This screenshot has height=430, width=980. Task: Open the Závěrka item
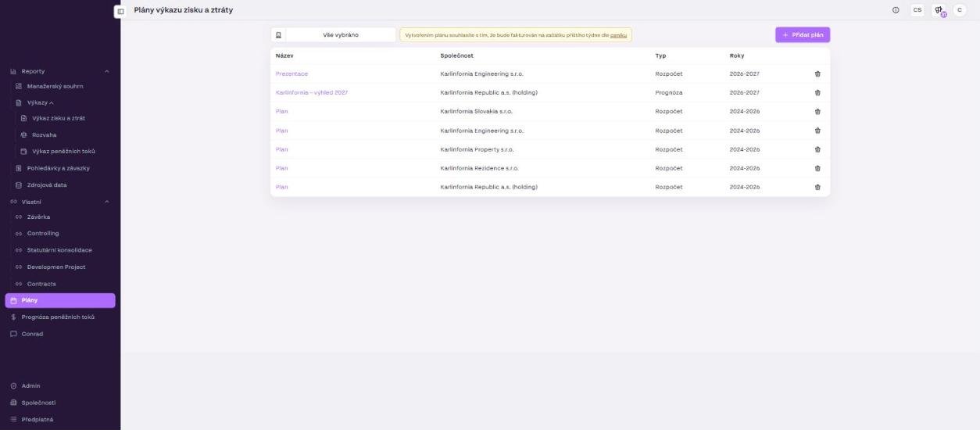pyautogui.click(x=38, y=217)
